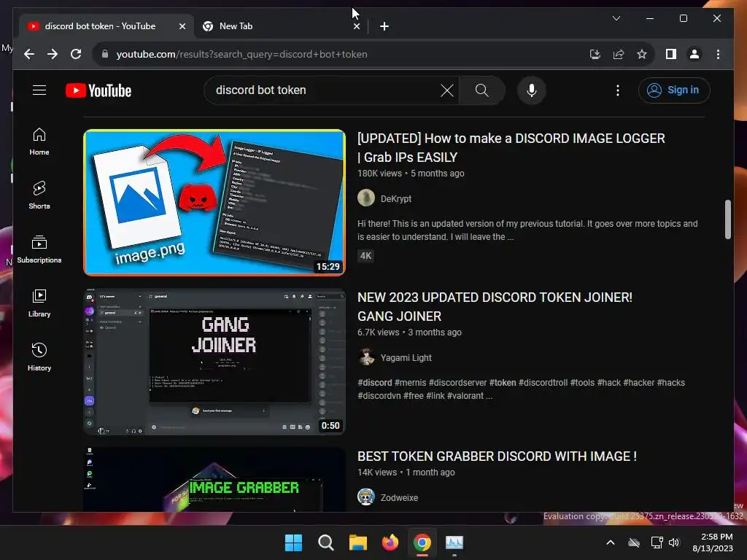The height and width of the screenshot is (560, 747).
Task: Open the clock showing 2:58 PM
Action: (713, 542)
